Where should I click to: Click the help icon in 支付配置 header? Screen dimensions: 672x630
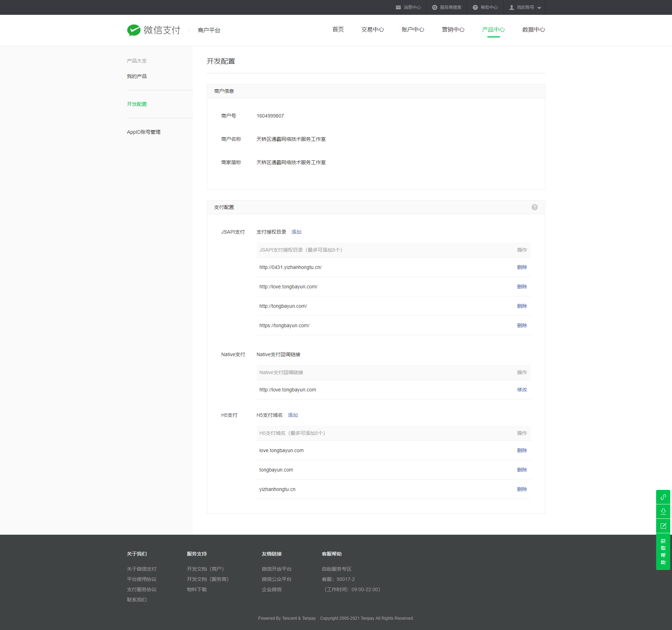(534, 207)
